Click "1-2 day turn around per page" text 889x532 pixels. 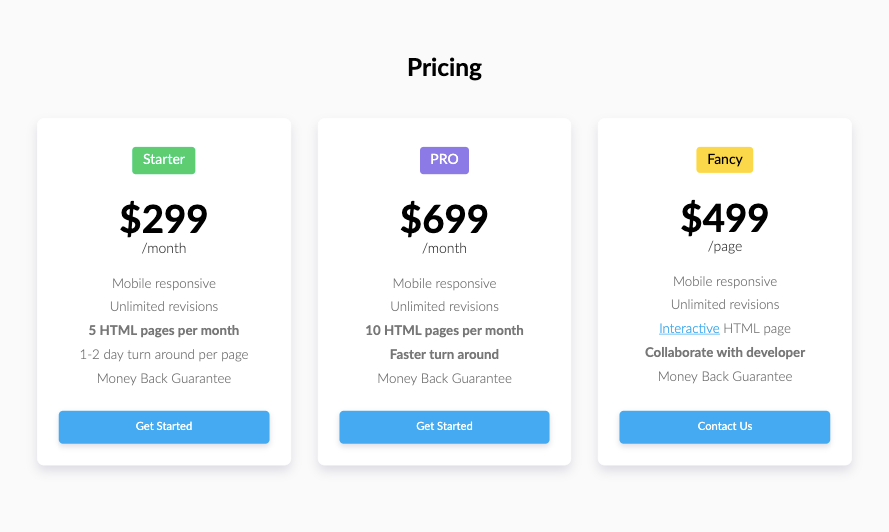(x=164, y=355)
